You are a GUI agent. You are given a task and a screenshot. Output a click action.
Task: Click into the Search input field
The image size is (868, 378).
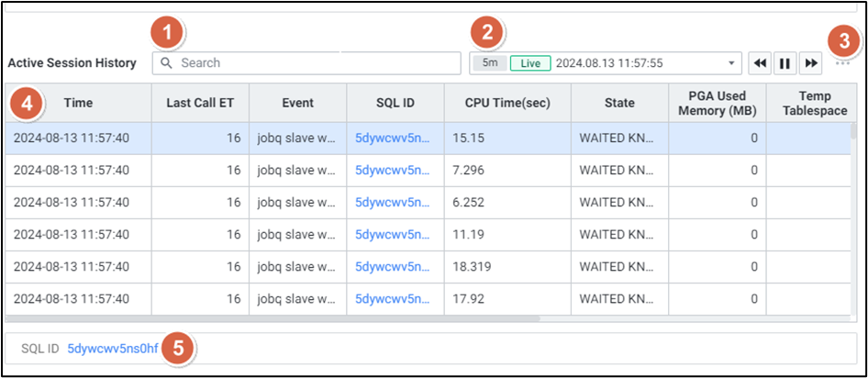(x=312, y=63)
